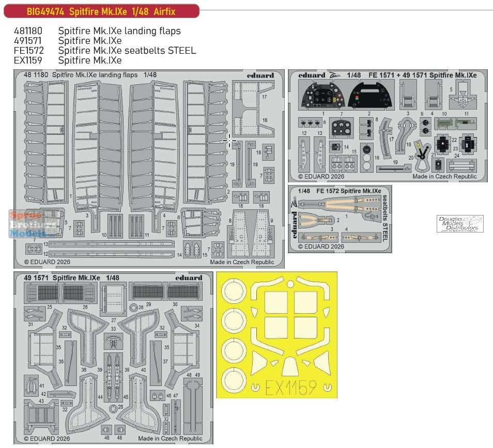
Task: Click the 'Spitfire Mk.IXe' text beside EX1159
Action: [x=90, y=60]
